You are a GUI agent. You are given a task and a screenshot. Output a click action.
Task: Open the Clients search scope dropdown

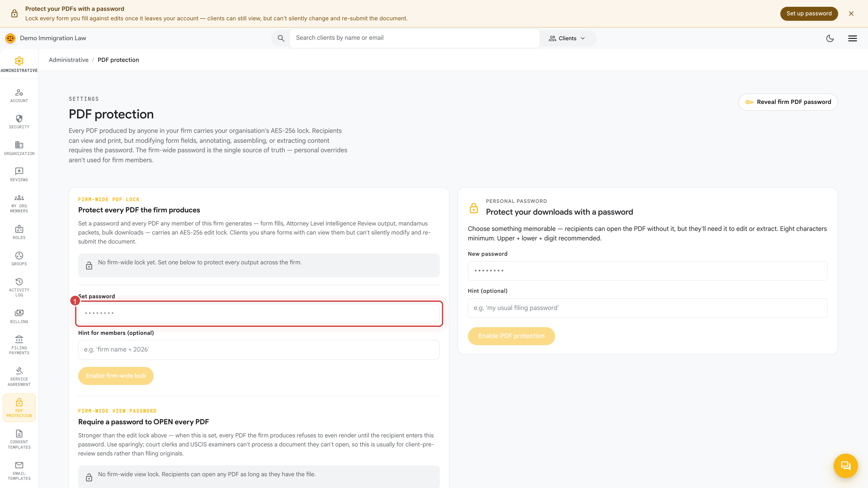click(567, 38)
